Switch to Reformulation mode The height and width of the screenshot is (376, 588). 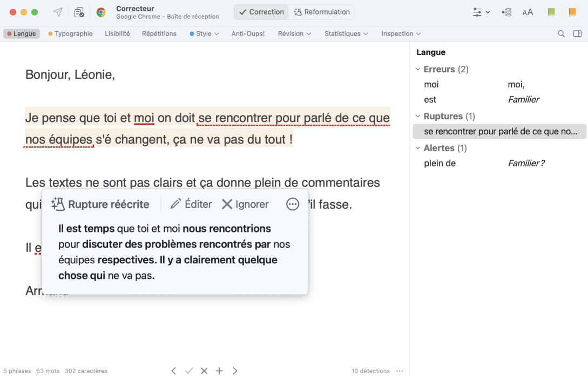tap(322, 11)
